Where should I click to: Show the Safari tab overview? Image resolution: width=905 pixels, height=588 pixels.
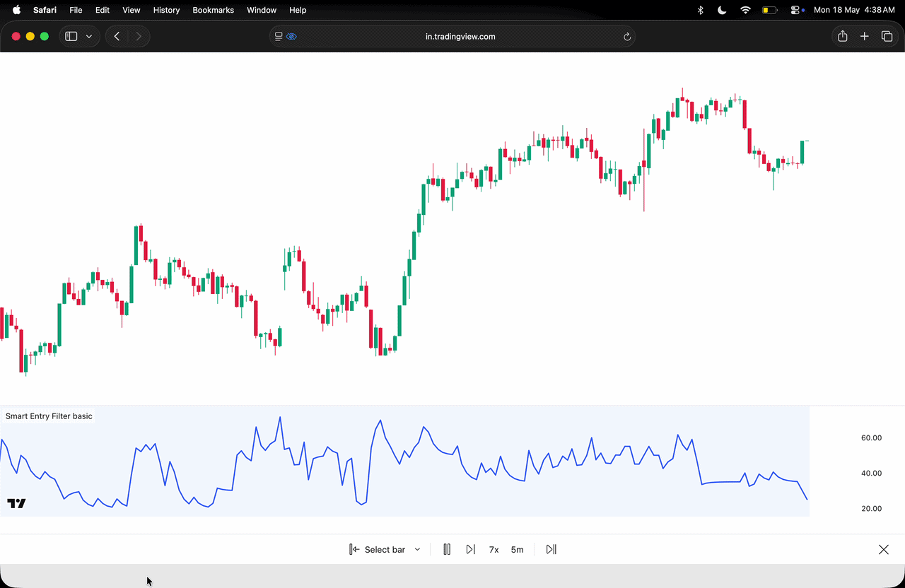[x=887, y=36]
